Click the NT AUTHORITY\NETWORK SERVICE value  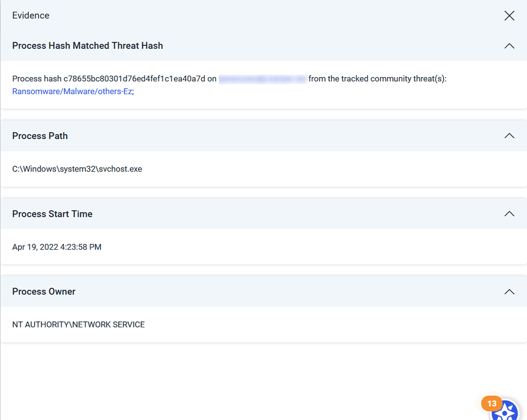[78, 325]
